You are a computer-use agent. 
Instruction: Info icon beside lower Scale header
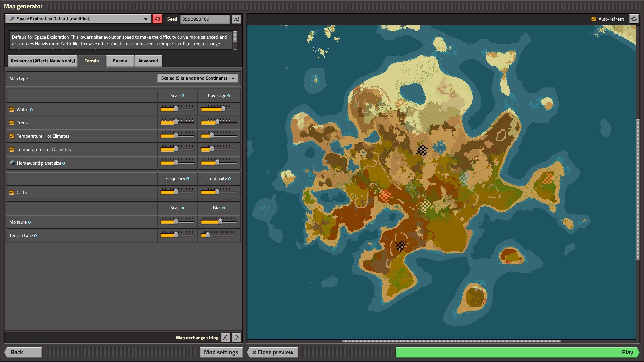click(183, 208)
